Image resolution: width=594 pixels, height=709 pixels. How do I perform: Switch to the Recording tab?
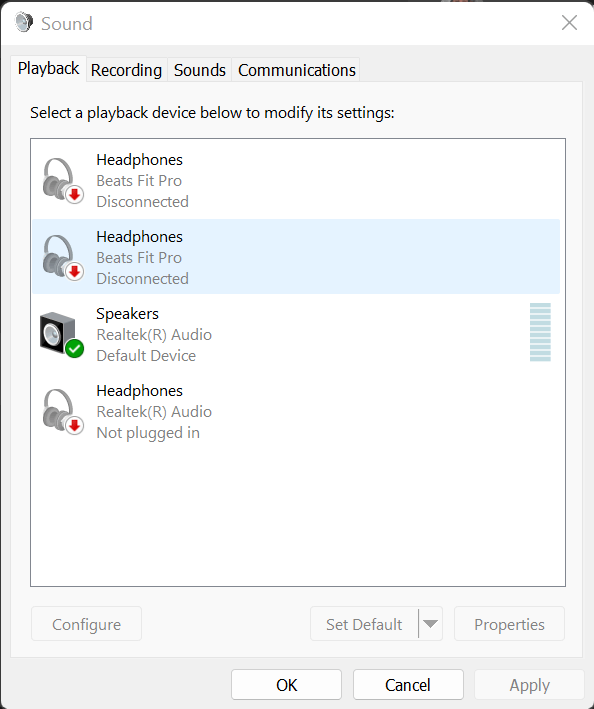[127, 70]
